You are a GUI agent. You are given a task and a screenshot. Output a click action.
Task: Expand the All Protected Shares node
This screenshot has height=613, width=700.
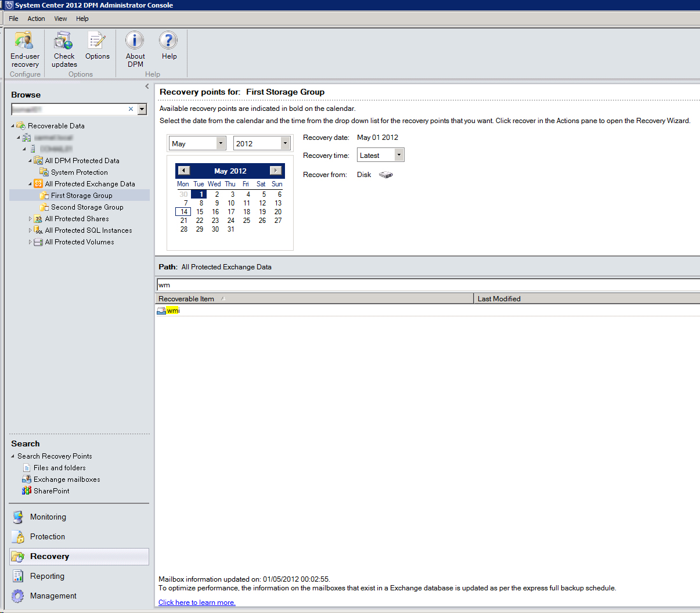[30, 218]
